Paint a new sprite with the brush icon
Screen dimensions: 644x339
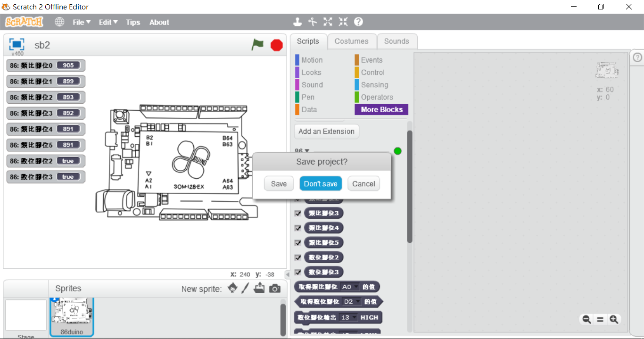(x=245, y=288)
